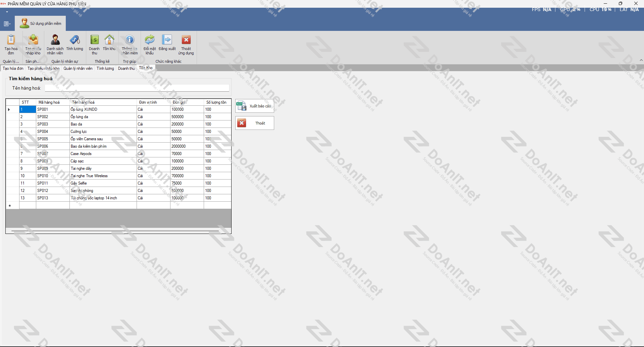Select cell Bao da kiêm bàn phím
Viewport: 644px width, 347px height.
pyautogui.click(x=103, y=146)
